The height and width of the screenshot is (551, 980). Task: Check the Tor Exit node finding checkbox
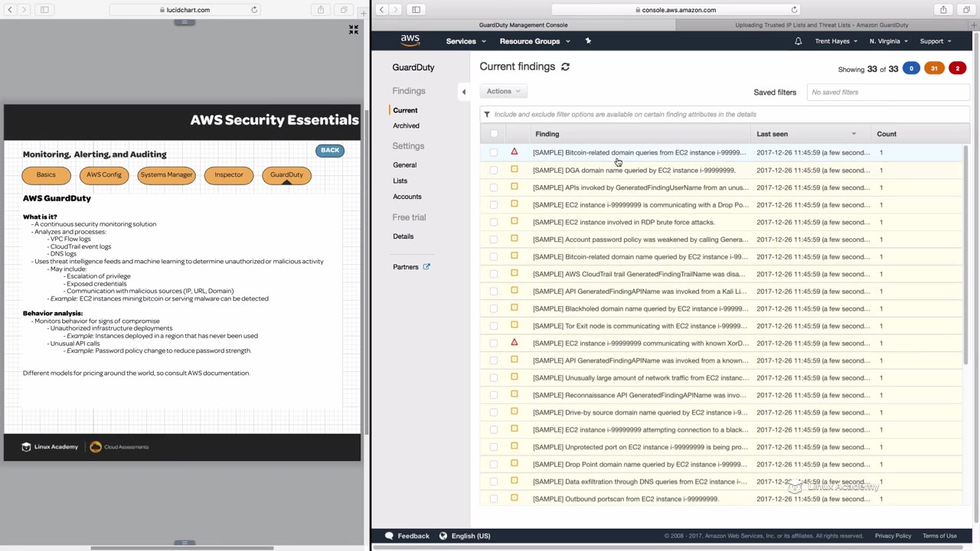[494, 326]
